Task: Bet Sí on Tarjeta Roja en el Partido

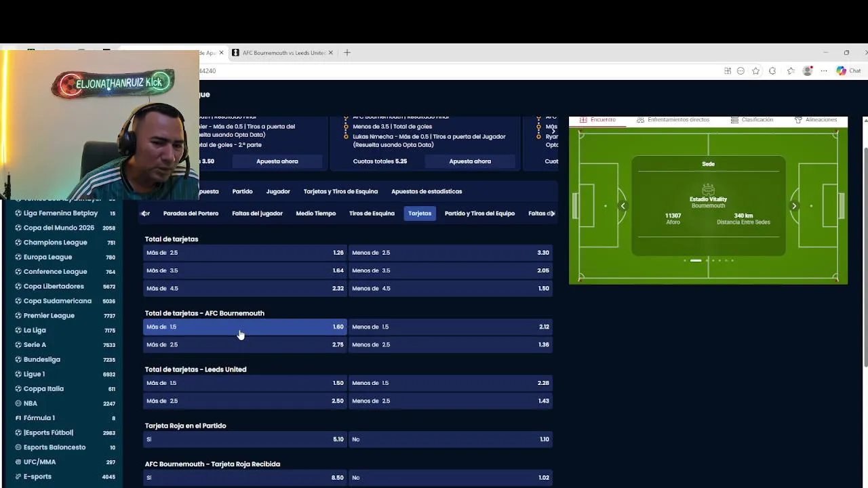Action: click(245, 439)
